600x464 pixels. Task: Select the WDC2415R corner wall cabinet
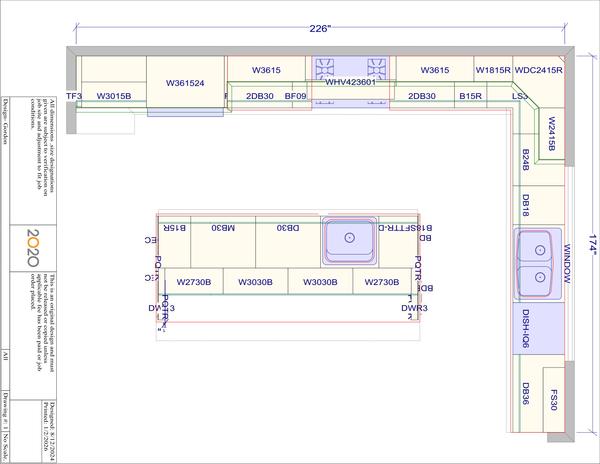(x=539, y=71)
